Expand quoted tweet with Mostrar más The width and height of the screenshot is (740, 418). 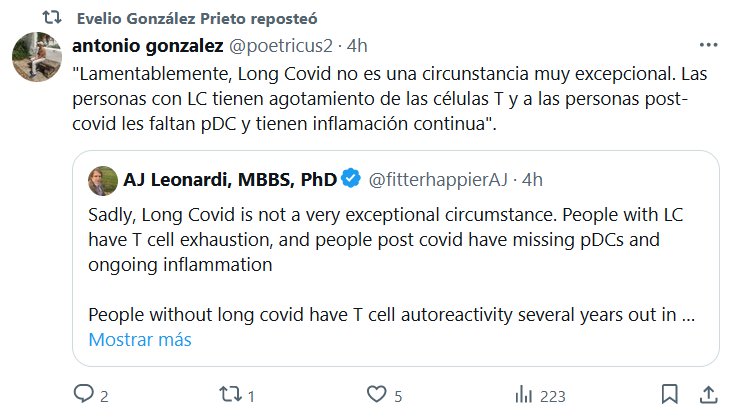pos(139,339)
